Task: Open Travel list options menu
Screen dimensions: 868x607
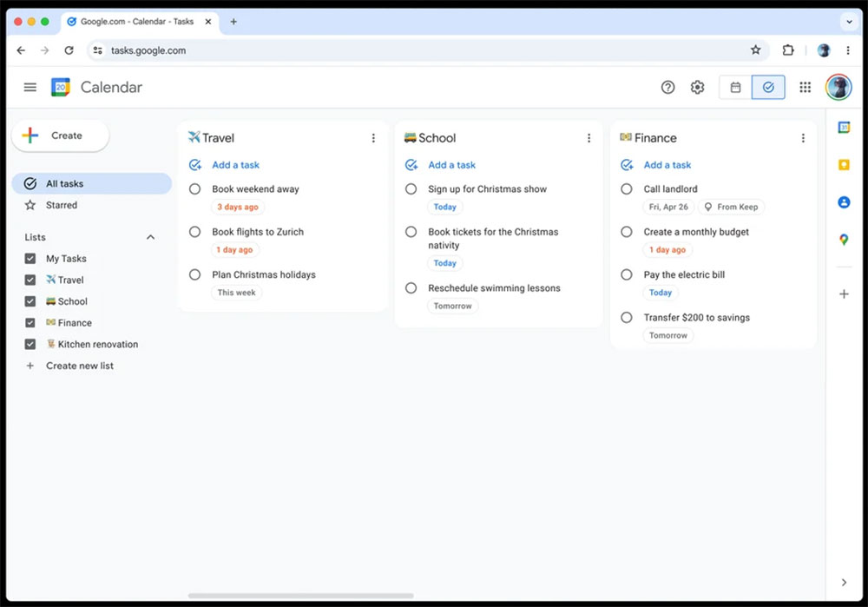Action: tap(373, 138)
